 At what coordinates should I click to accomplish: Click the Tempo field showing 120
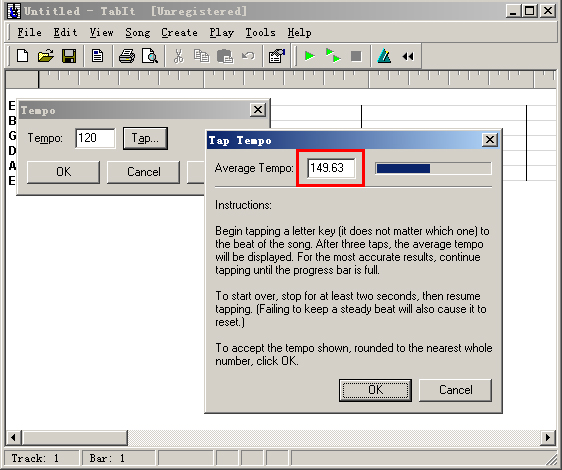tap(95, 138)
